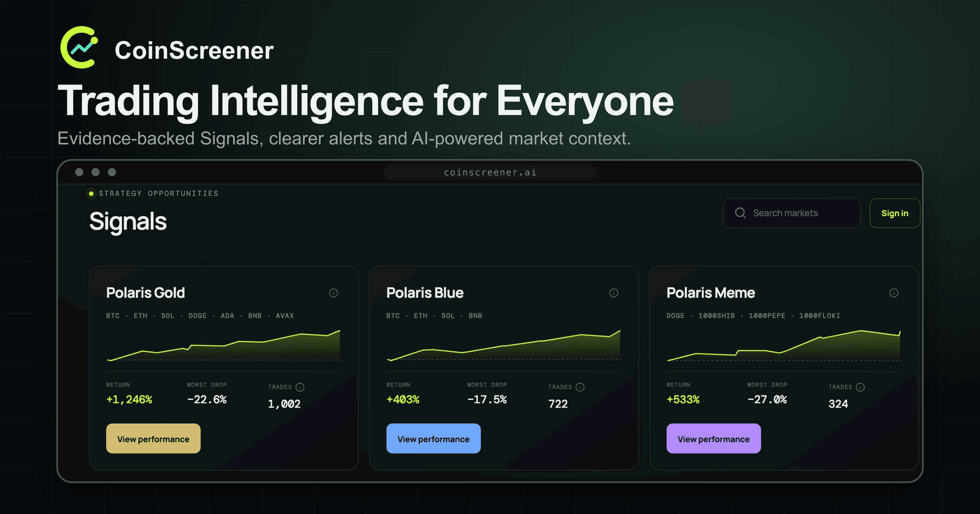Click Trades info icon in Polaris Meme

click(x=861, y=387)
